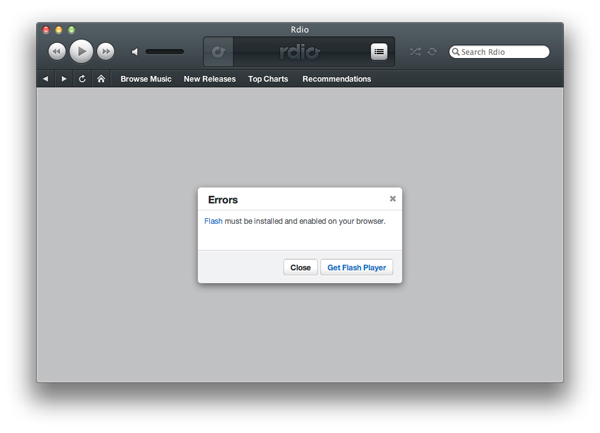The image size is (600, 433).
Task: Go to the home page icon
Action: (101, 79)
